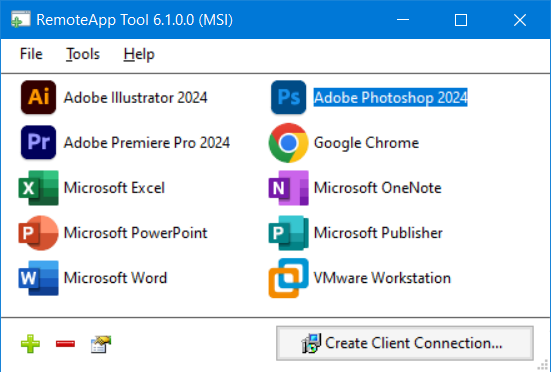This screenshot has height=372, width=551.
Task: Open the Tools menu
Action: tap(83, 54)
